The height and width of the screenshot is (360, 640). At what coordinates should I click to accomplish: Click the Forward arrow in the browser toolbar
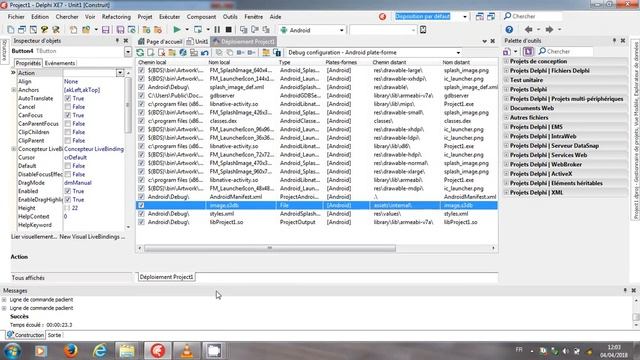point(549,29)
